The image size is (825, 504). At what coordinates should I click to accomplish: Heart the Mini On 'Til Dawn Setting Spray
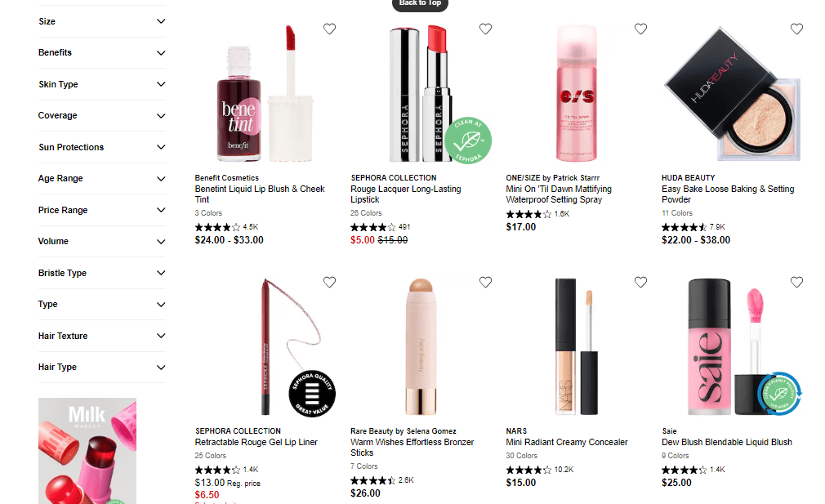coord(640,29)
